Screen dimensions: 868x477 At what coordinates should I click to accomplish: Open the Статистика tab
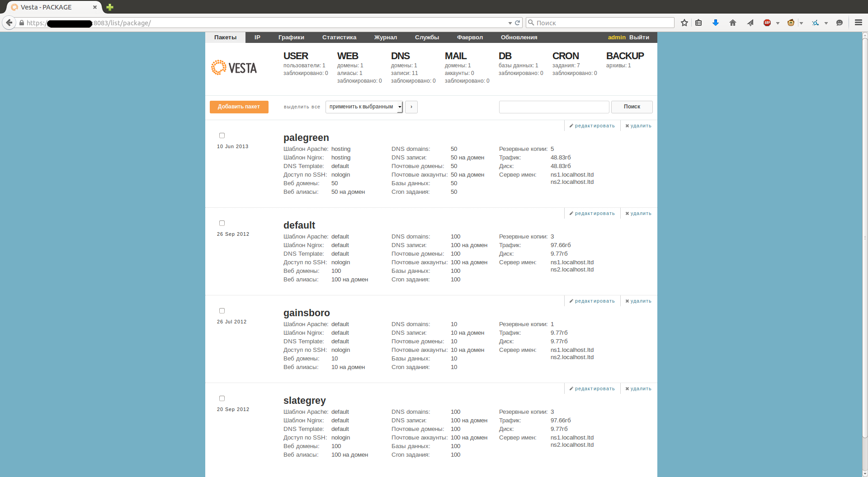[339, 37]
